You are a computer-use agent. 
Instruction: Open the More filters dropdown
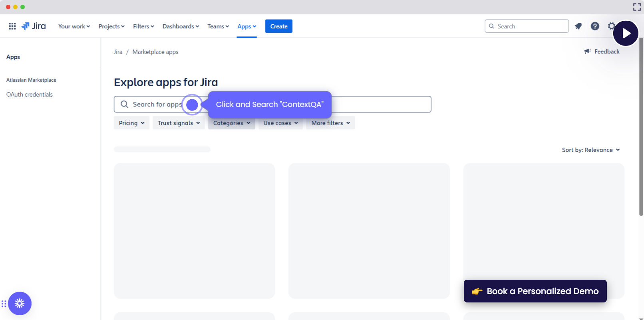coord(330,123)
